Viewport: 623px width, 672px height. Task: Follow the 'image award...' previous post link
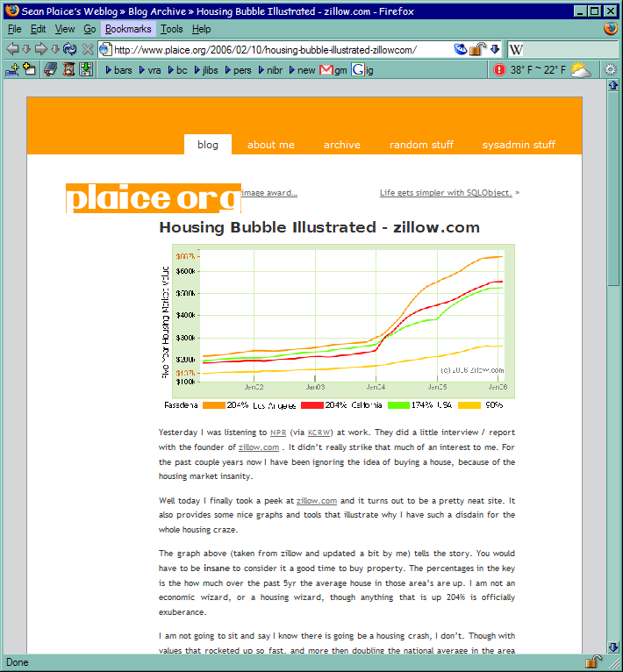(269, 193)
